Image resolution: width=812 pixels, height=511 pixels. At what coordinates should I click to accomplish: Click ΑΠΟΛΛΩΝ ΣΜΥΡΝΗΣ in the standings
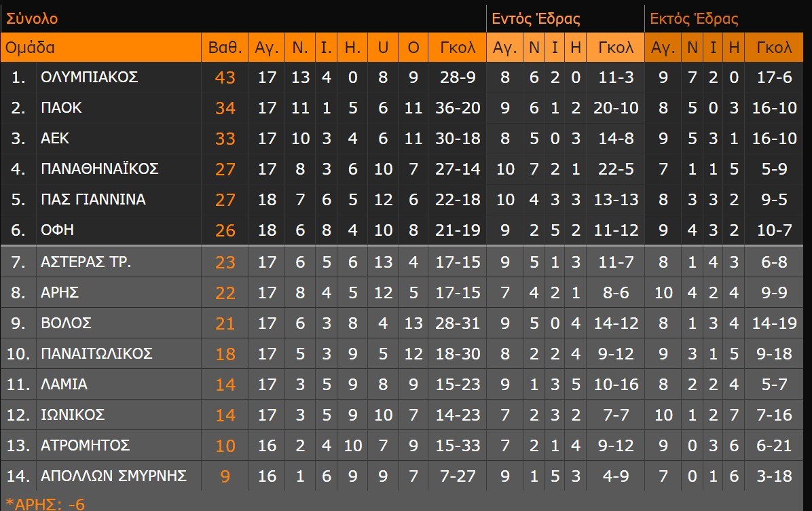pyautogui.click(x=113, y=476)
